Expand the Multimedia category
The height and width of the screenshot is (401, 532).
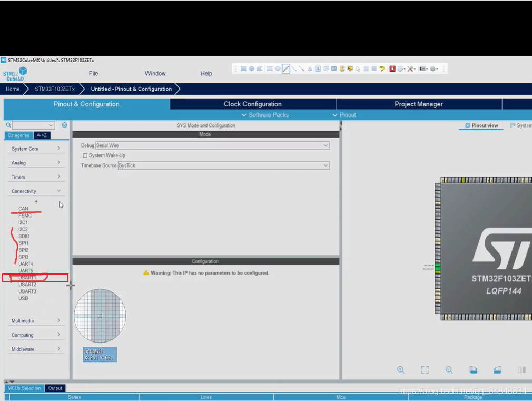[36, 321]
